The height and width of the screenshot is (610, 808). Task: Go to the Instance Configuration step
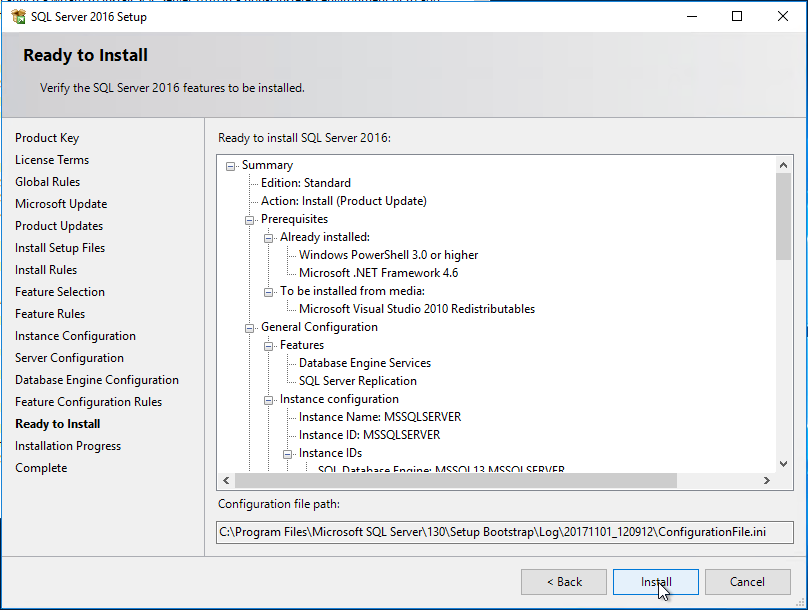point(75,336)
